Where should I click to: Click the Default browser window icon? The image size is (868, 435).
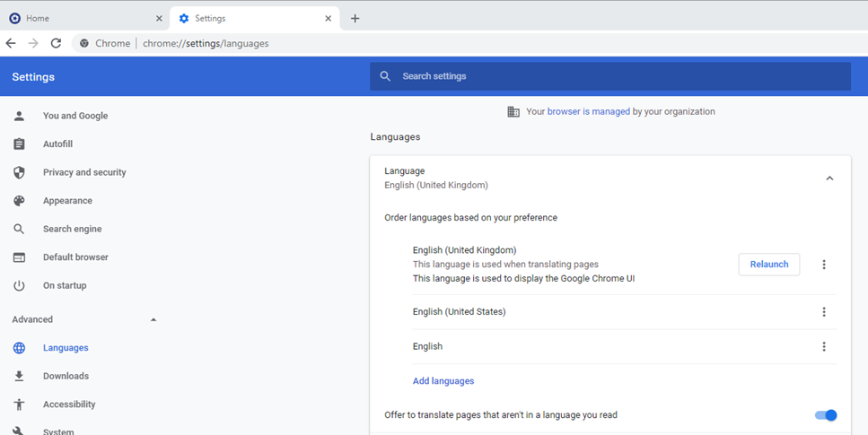pos(20,257)
